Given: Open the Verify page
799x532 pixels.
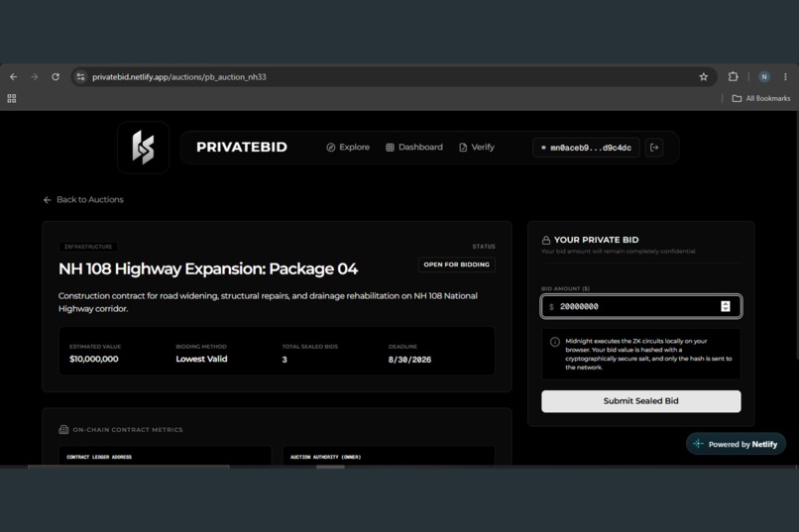Looking at the screenshot, I should 477,148.
